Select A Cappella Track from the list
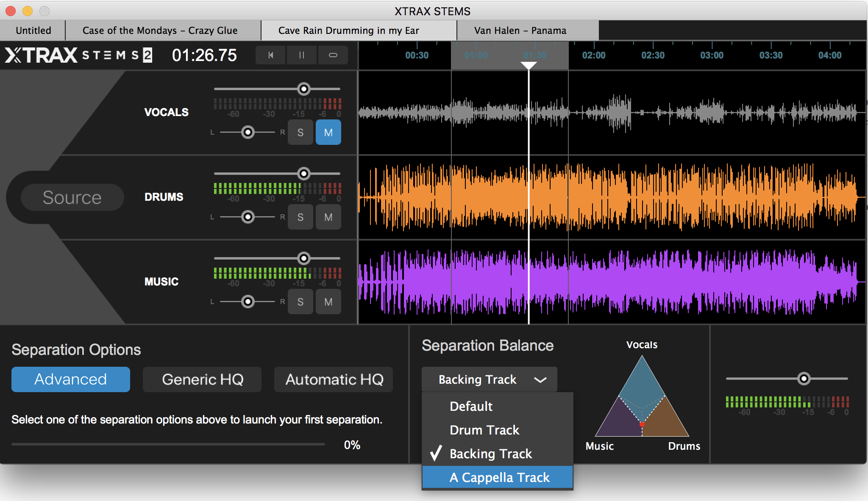868x501 pixels. tap(499, 478)
